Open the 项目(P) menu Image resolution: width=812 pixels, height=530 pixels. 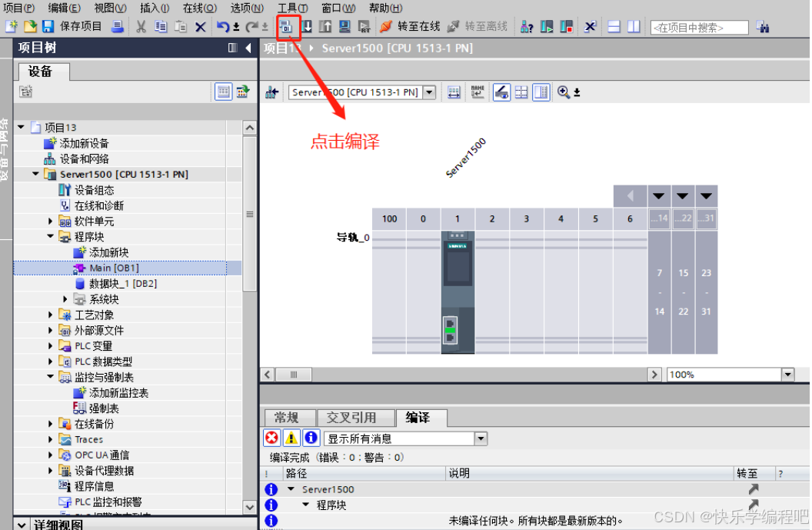click(18, 8)
